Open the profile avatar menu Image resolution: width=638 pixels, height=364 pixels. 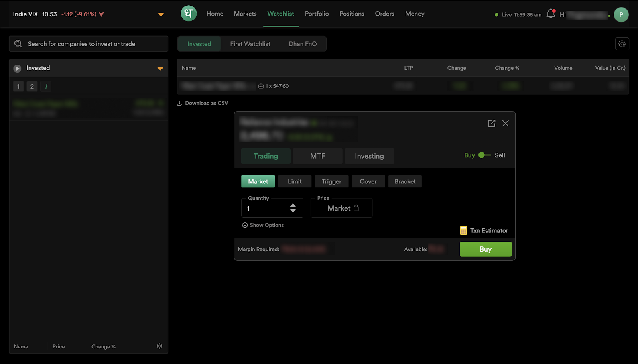621,14
